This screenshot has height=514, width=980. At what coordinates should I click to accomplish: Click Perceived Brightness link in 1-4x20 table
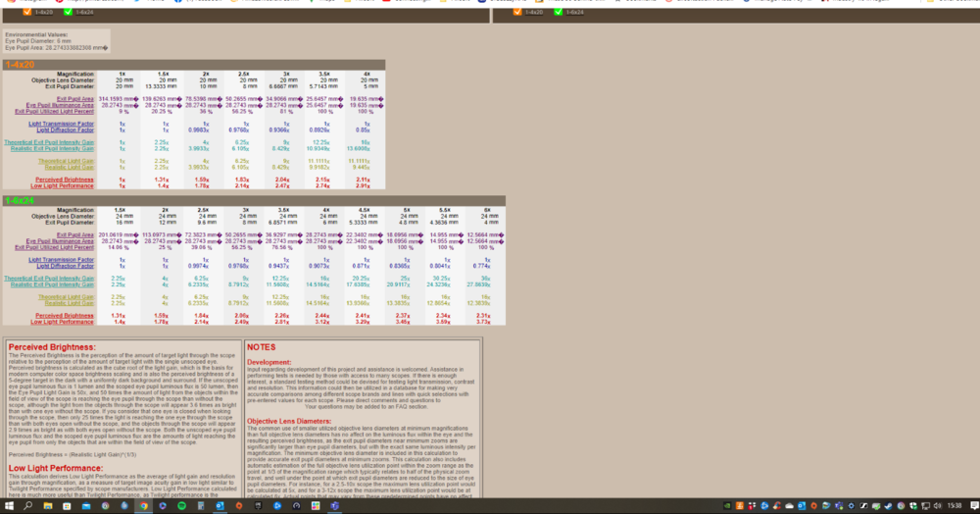coord(65,180)
